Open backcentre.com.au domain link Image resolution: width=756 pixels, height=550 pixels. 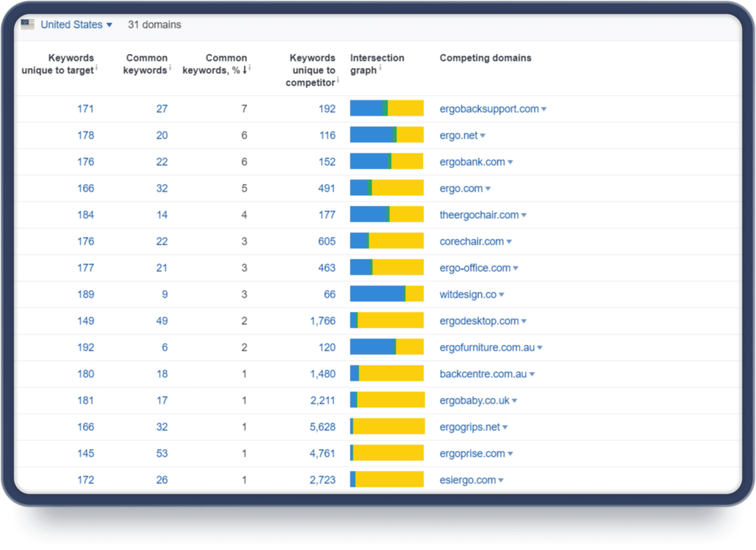pos(483,374)
